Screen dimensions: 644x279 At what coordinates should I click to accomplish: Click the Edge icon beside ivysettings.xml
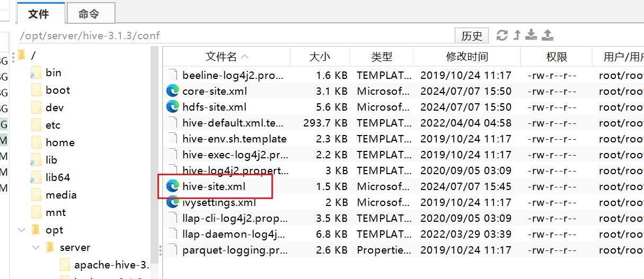[172, 202]
